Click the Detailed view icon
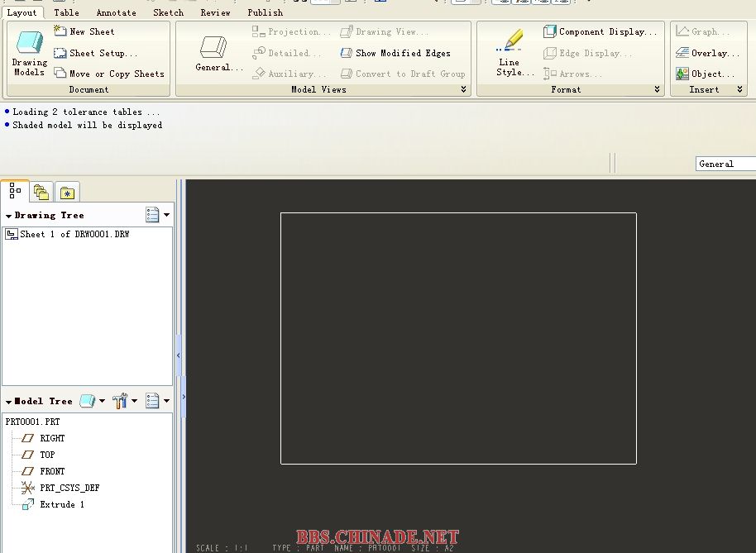This screenshot has width=756, height=553. (x=259, y=53)
